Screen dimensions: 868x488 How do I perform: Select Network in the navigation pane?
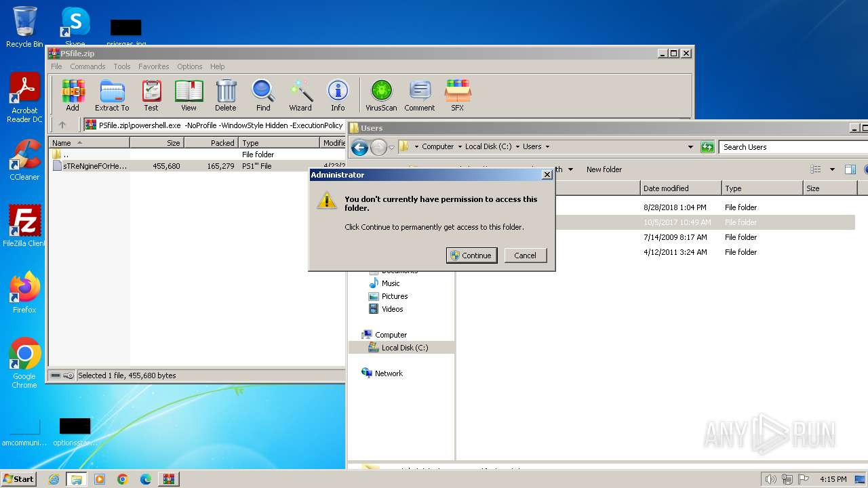[382, 373]
